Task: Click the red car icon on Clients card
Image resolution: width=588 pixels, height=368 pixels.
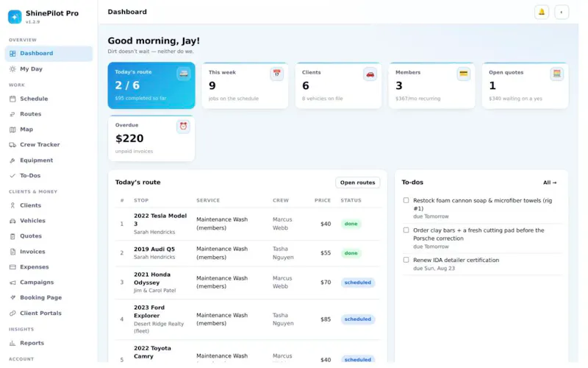Action: click(370, 74)
